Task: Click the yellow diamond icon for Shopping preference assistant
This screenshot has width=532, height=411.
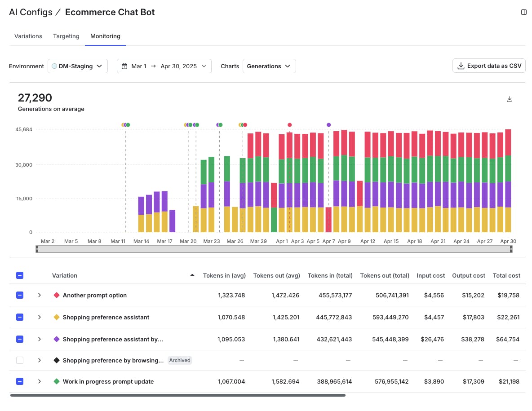Action: [57, 317]
